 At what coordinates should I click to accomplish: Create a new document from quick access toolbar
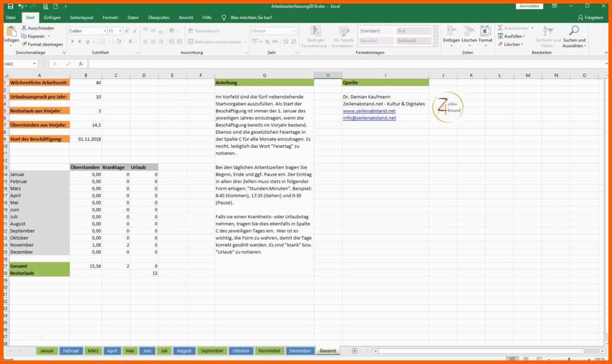[56, 6]
